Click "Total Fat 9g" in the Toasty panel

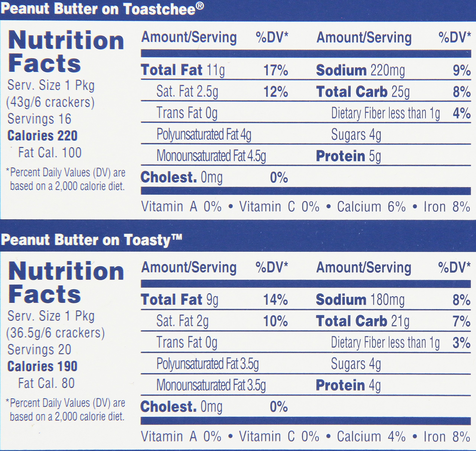coord(179,300)
